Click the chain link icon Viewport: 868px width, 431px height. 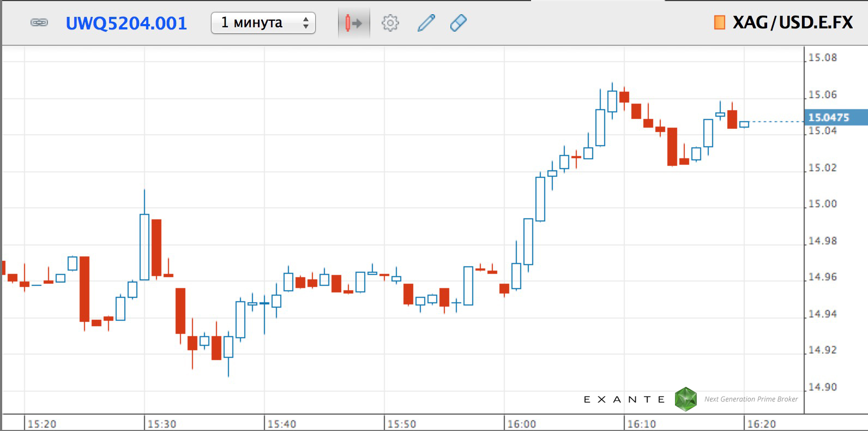(39, 23)
